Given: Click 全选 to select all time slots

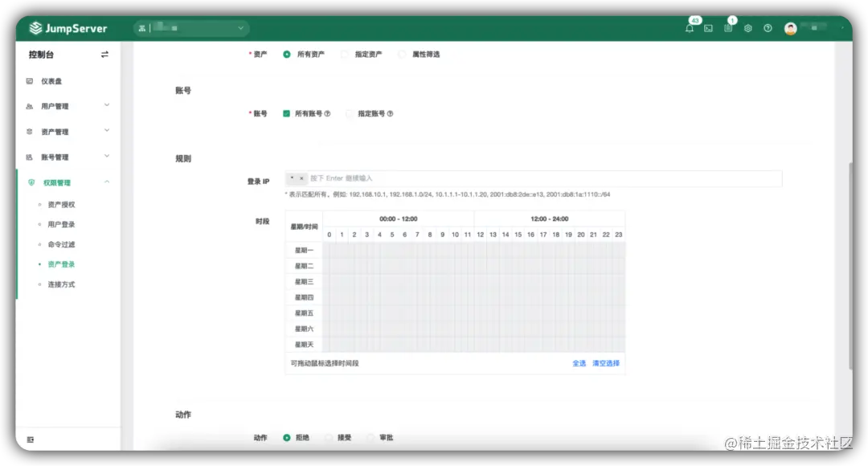Looking at the screenshot, I should (579, 362).
